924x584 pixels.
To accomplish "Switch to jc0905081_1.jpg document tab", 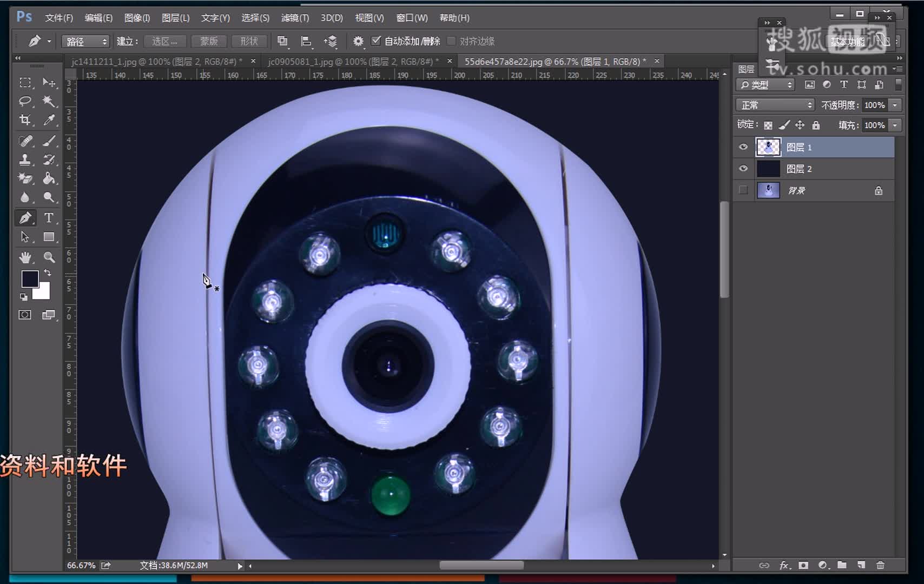I will click(x=353, y=62).
